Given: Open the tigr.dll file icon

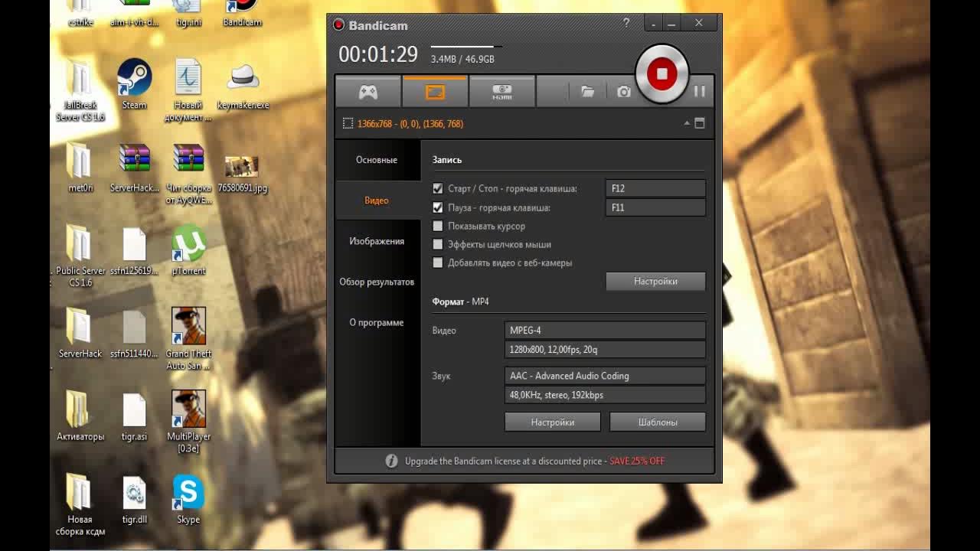Looking at the screenshot, I should (134, 499).
